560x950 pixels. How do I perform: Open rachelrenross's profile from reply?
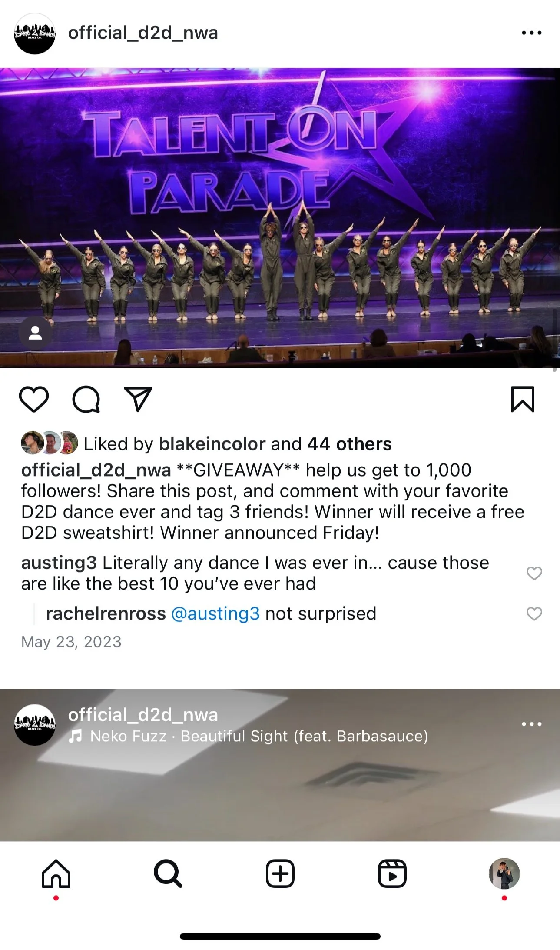pyautogui.click(x=106, y=614)
